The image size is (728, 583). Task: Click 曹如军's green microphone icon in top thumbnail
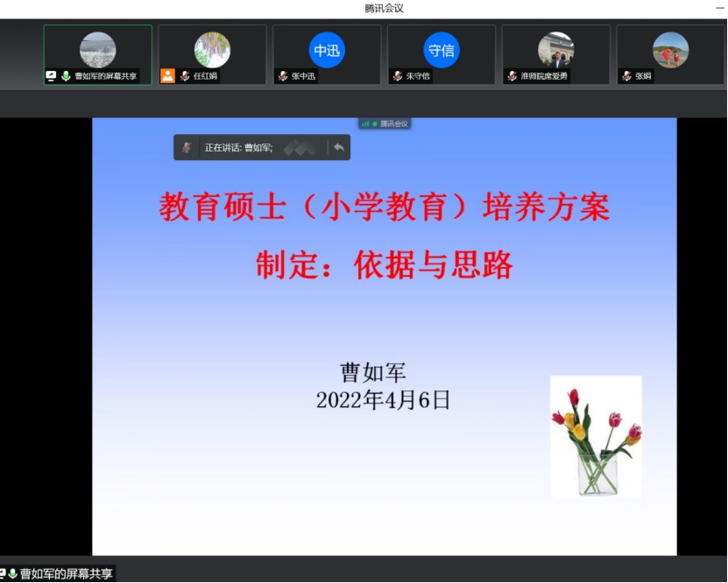point(66,76)
